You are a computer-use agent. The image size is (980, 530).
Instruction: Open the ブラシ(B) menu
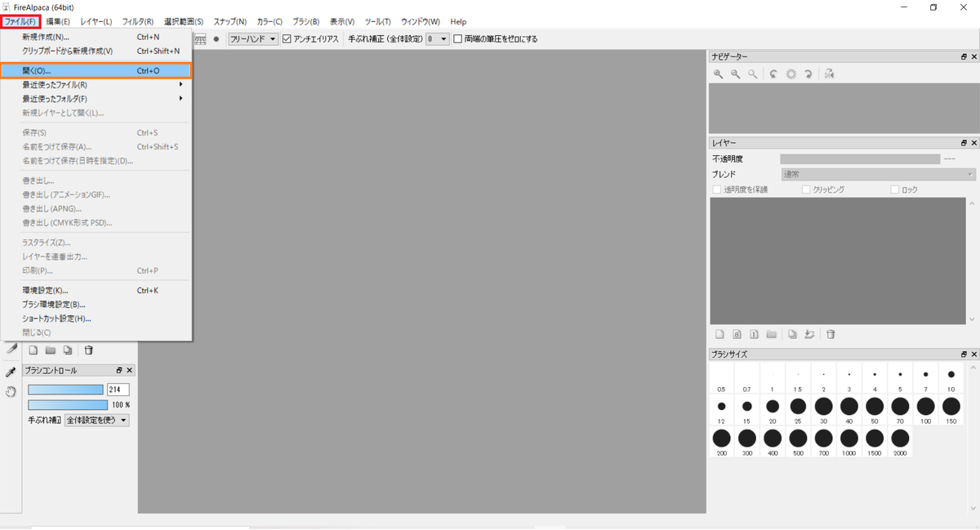click(305, 21)
